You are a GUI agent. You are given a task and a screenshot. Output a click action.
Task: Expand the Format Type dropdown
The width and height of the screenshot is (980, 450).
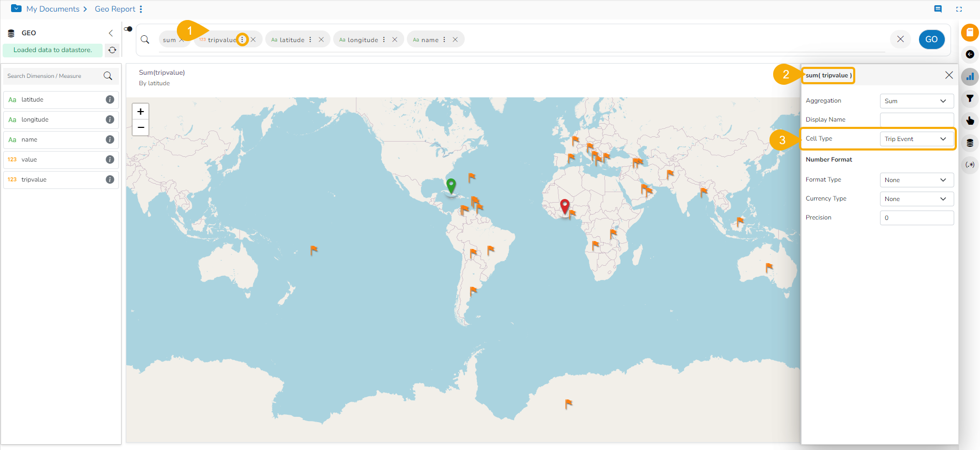(x=916, y=180)
